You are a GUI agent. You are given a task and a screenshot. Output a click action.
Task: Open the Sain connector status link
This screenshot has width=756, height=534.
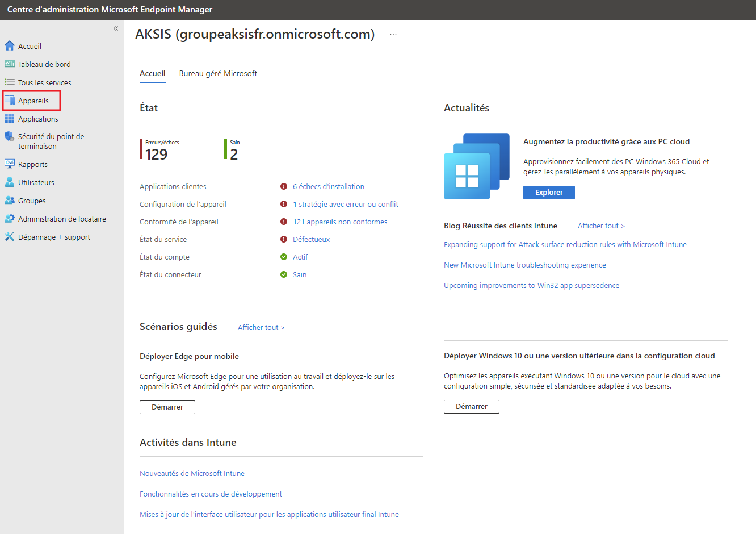300,274
